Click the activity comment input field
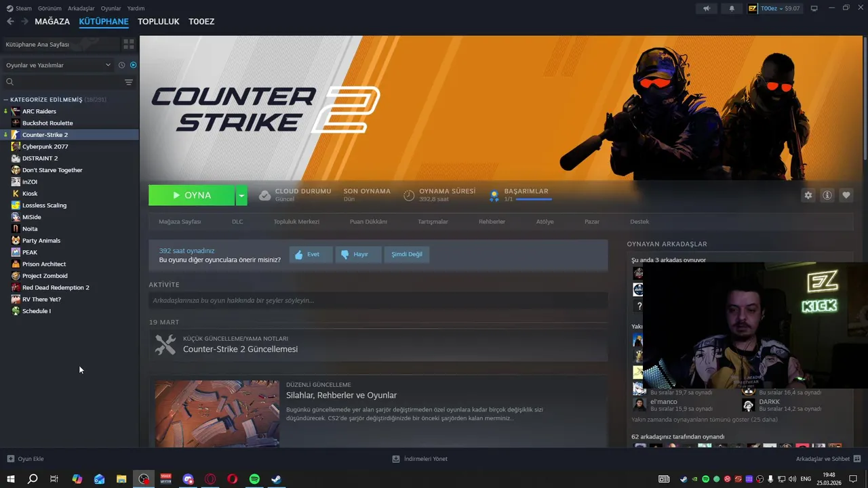Screen dimensions: 868x488 click(378, 300)
